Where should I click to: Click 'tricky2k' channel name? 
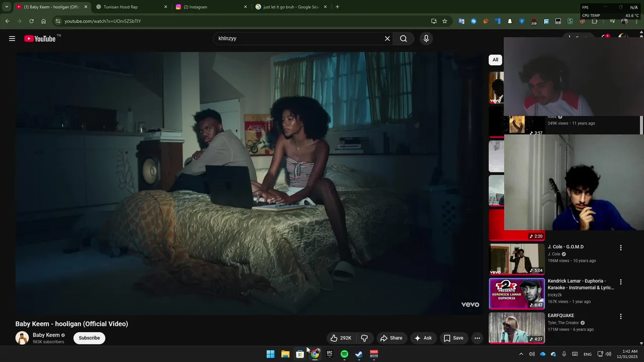(x=555, y=295)
